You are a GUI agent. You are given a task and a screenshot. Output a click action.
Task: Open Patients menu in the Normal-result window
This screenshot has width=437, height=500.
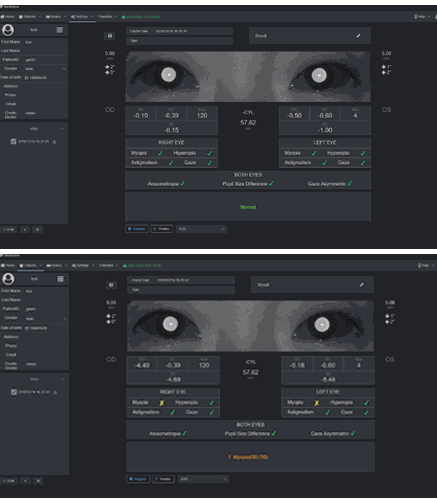pyautogui.click(x=29, y=17)
